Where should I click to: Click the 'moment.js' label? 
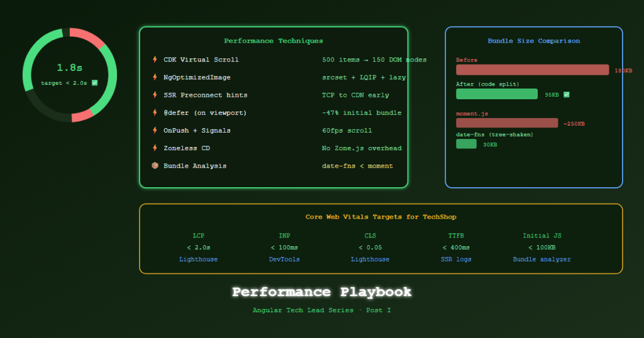point(472,114)
